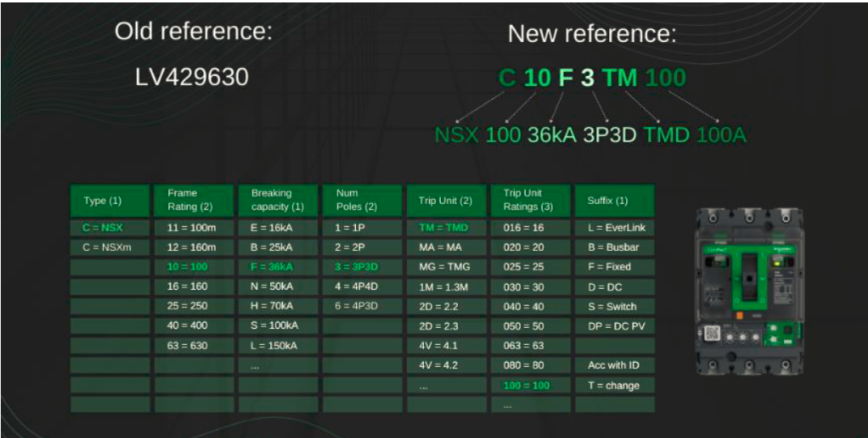This screenshot has width=868, height=438.
Task: Click the "DP = DC PV" suffix cell
Action: click(615, 325)
